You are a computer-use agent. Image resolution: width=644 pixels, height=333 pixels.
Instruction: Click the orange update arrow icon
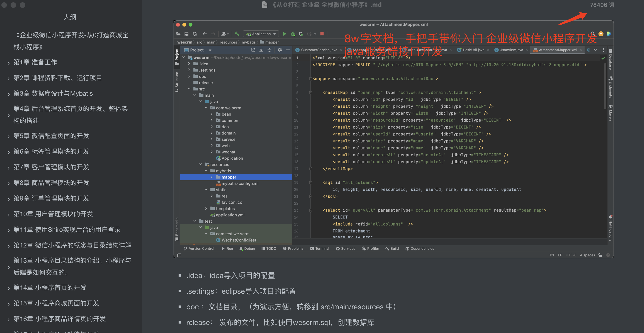(x=601, y=34)
